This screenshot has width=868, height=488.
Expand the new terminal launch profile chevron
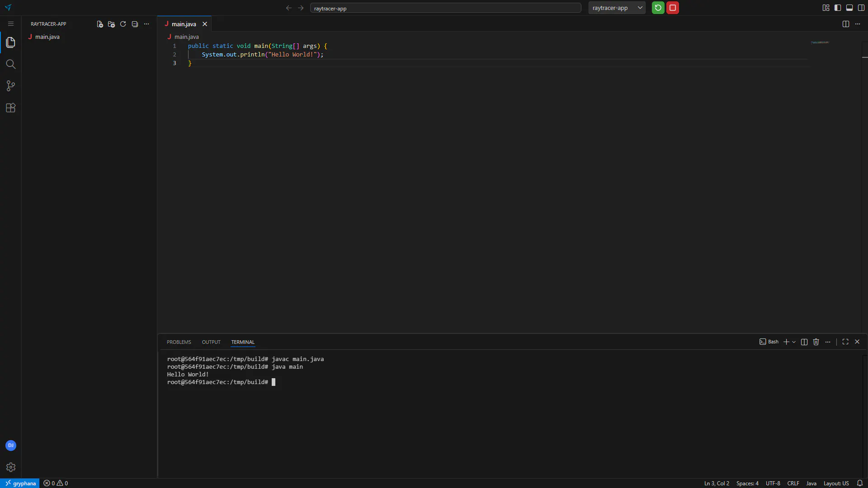(794, 342)
